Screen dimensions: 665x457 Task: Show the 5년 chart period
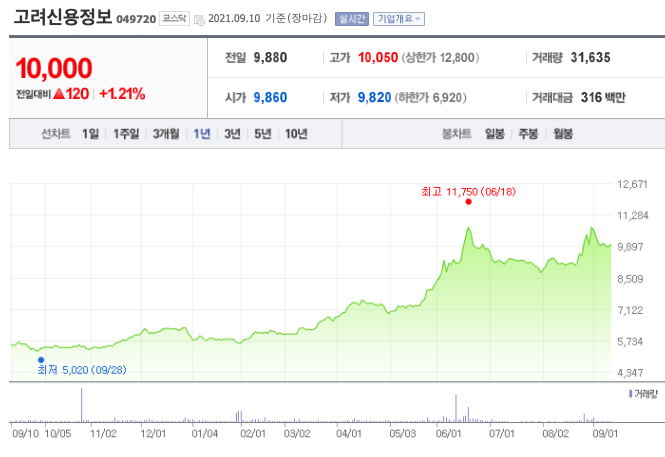point(263,134)
